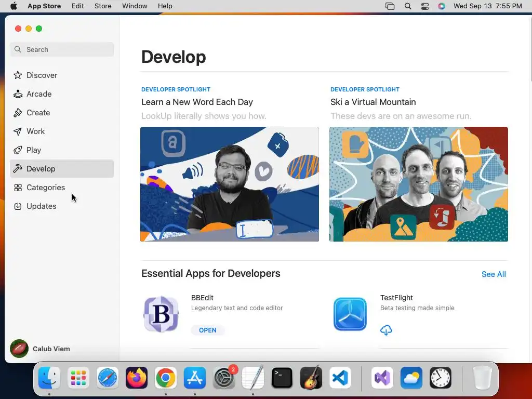Click the Develop hammer icon
Image resolution: width=532 pixels, height=399 pixels.
(18, 169)
